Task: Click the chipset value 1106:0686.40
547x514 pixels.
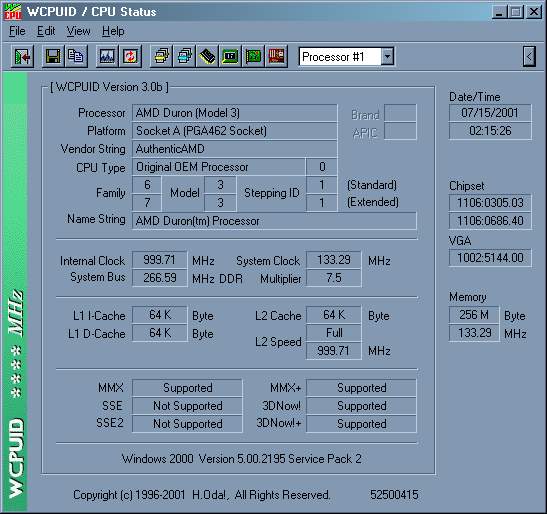Action: pyautogui.click(x=490, y=221)
